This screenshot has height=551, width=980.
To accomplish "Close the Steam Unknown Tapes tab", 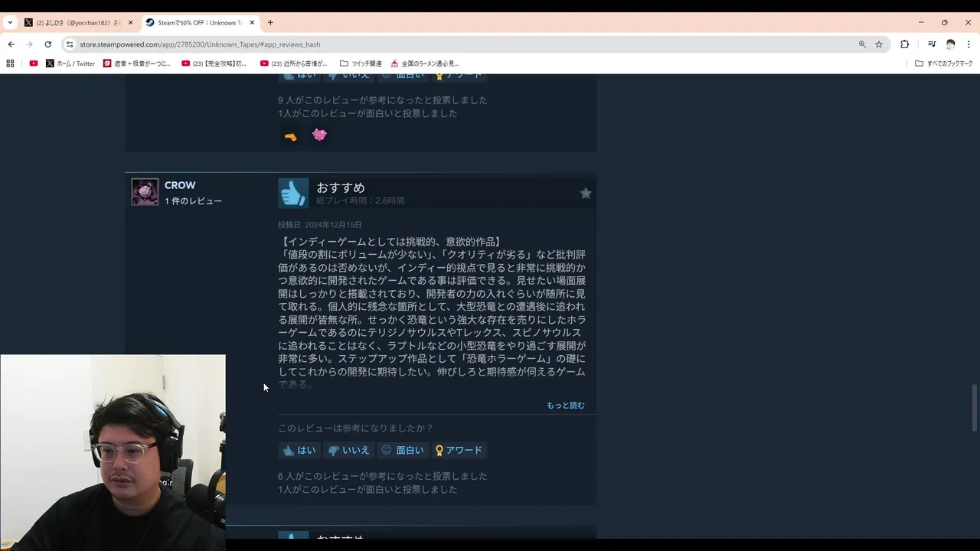I will coord(252,23).
